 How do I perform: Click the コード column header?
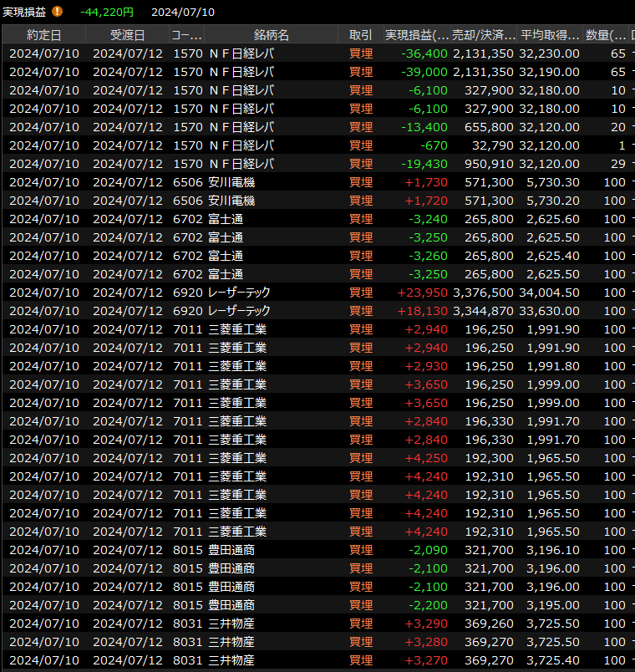(x=186, y=35)
